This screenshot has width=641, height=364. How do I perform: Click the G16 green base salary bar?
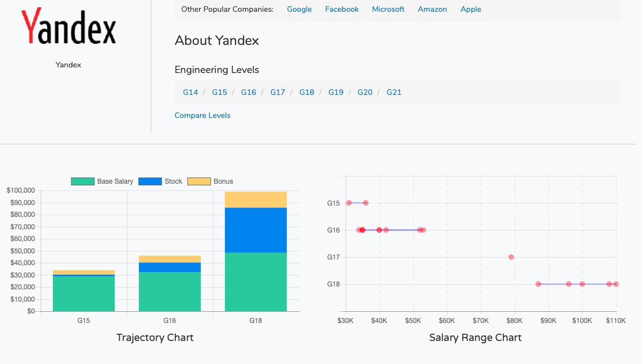170,292
